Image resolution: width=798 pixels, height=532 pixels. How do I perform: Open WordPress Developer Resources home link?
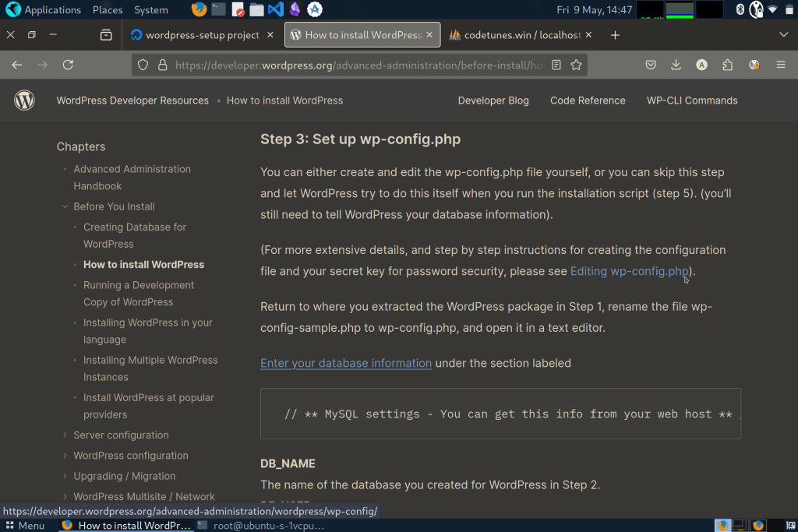(132, 100)
